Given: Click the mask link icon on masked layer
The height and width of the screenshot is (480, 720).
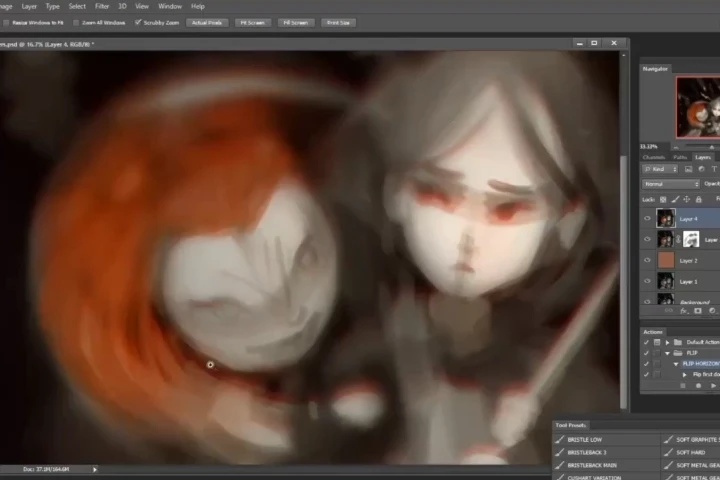Looking at the screenshot, I should pyautogui.click(x=679, y=239).
